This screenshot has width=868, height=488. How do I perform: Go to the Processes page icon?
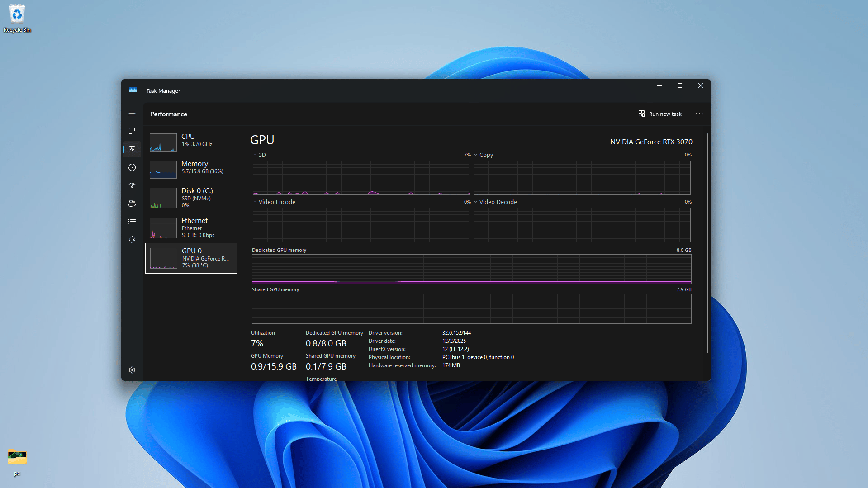132,131
